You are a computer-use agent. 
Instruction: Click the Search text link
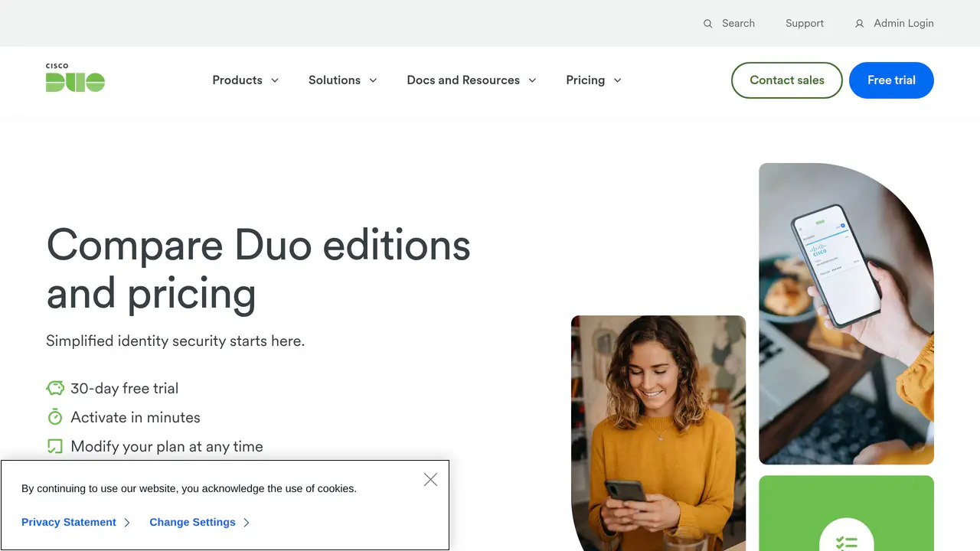738,24
